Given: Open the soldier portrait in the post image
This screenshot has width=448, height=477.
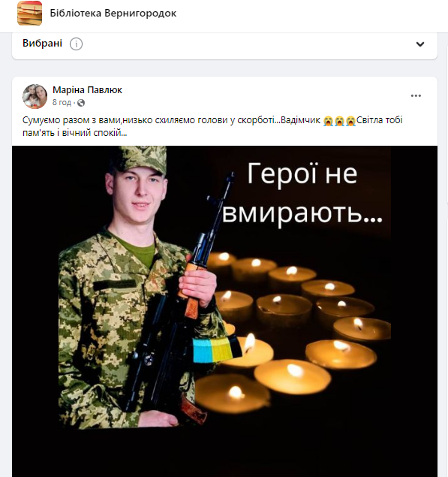Looking at the screenshot, I should [138, 286].
